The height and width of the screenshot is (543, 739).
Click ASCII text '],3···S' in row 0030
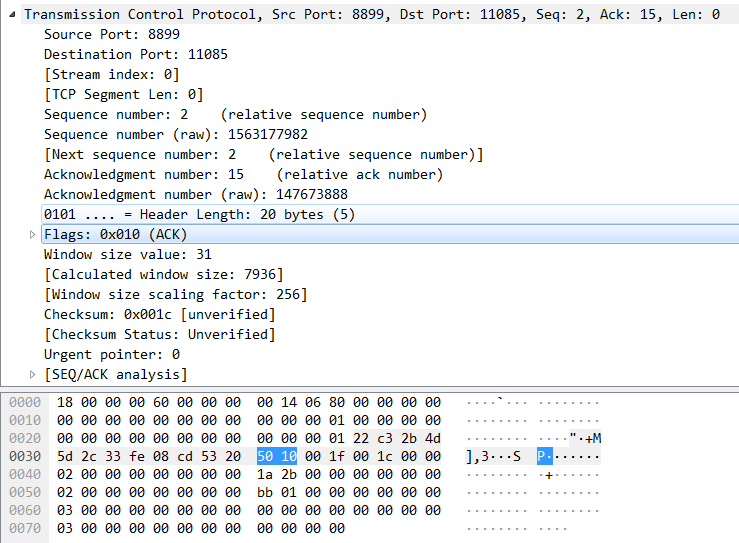tap(493, 456)
